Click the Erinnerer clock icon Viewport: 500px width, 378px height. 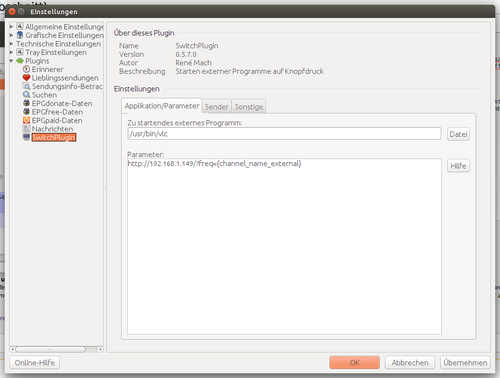(26, 69)
